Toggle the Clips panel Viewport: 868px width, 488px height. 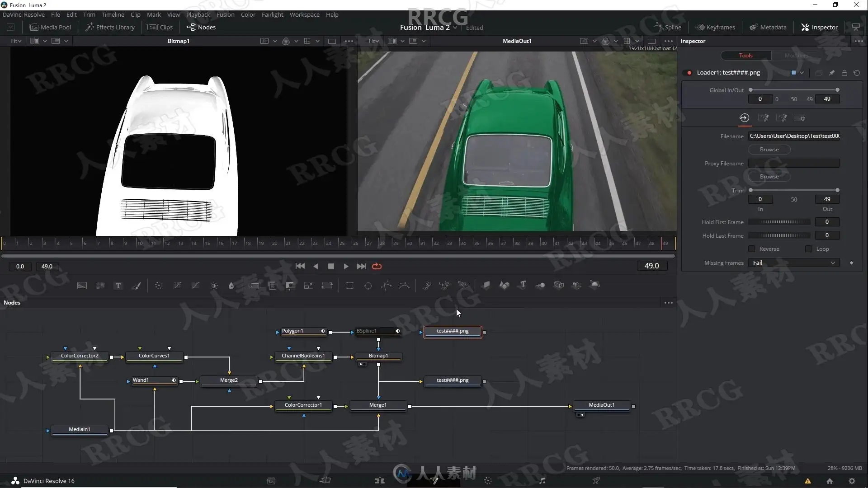(160, 27)
